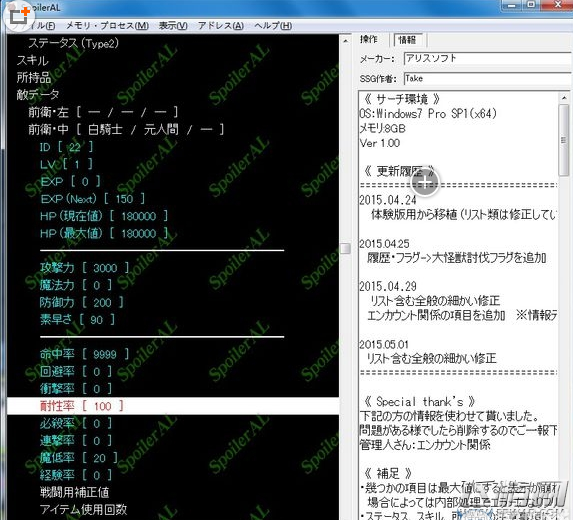Click the info text scrollbar thumb
The image size is (573, 520).
[563, 140]
